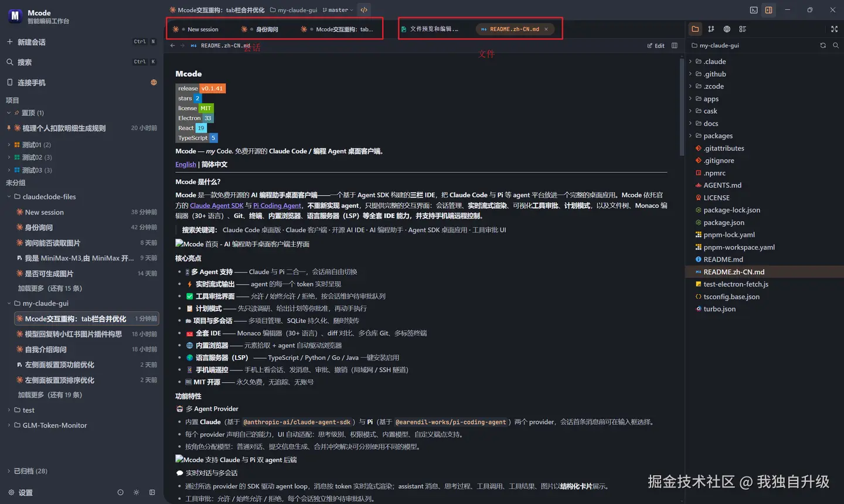Toggle the light/dark theme sun icon

[136, 492]
